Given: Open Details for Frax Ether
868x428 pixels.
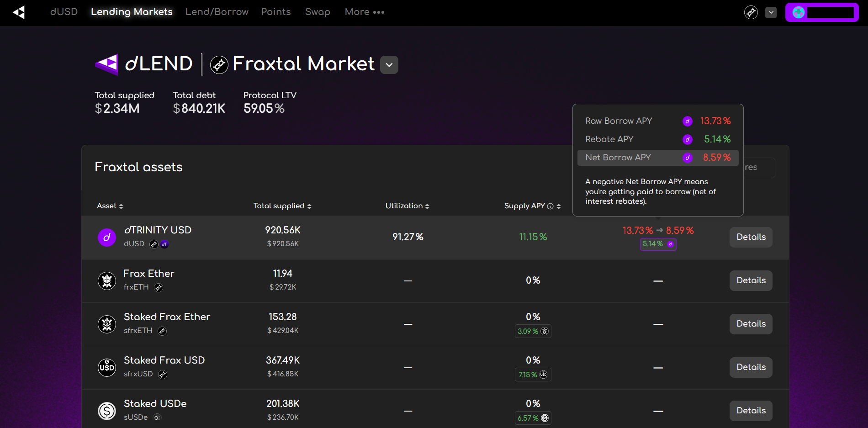Looking at the screenshot, I should click(x=750, y=280).
